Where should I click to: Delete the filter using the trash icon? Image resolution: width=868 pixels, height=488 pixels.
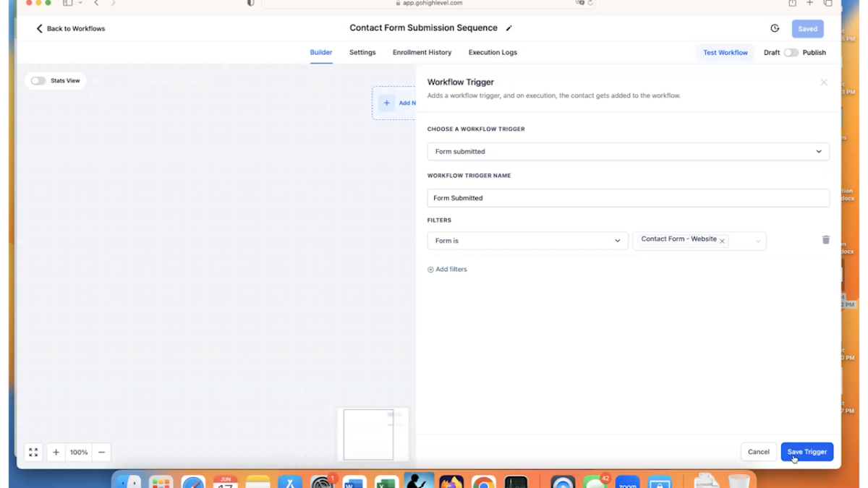tap(825, 239)
